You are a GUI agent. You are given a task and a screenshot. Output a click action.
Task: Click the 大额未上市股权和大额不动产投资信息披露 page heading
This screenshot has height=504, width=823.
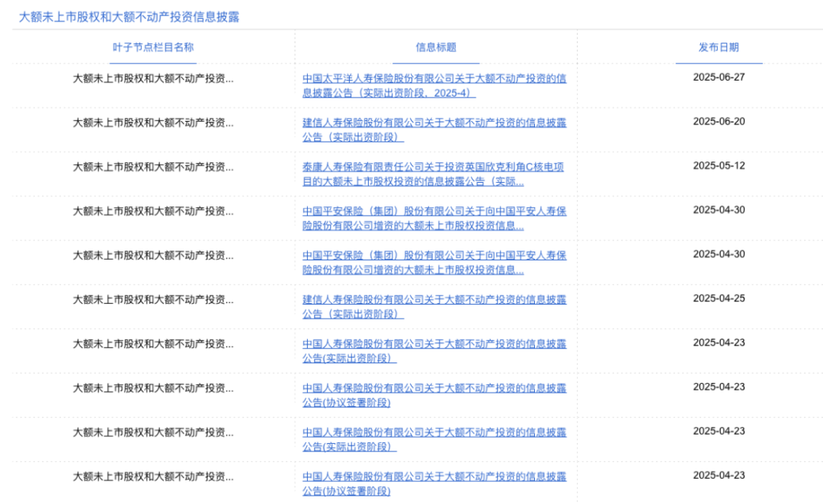tap(129, 16)
